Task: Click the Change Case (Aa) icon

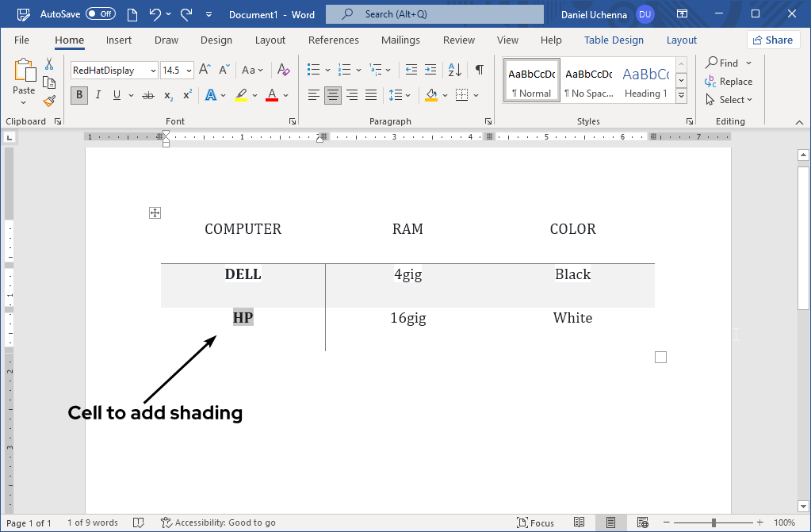Action: click(248, 71)
